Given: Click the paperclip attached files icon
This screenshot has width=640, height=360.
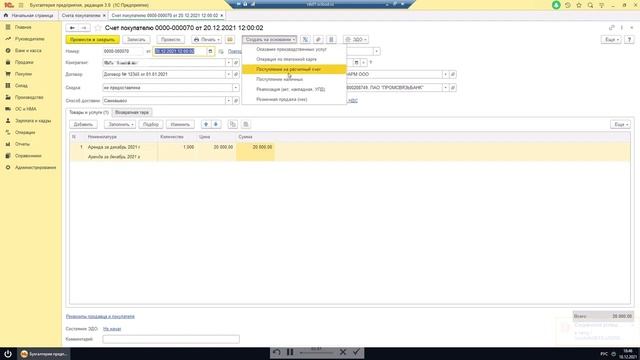Looking at the screenshot, I should [318, 40].
